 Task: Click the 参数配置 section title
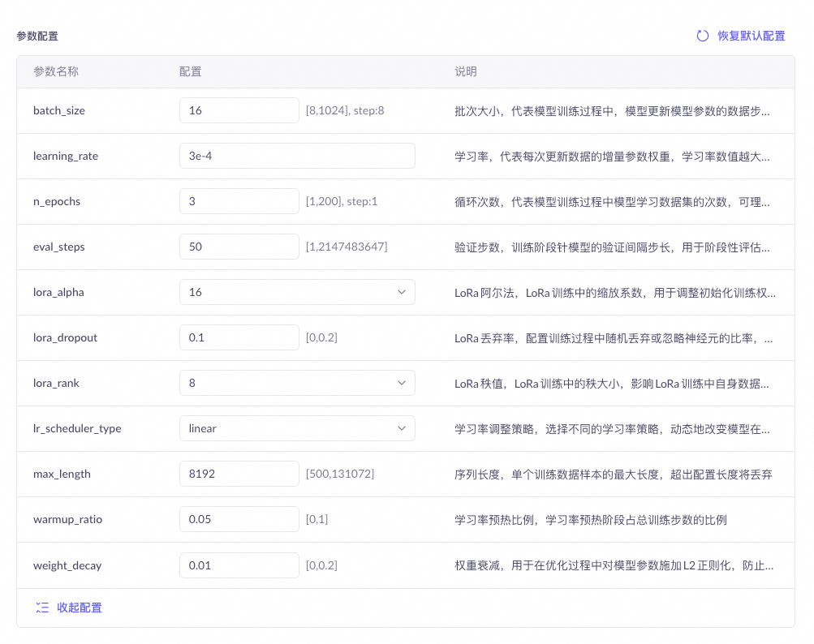[37, 36]
